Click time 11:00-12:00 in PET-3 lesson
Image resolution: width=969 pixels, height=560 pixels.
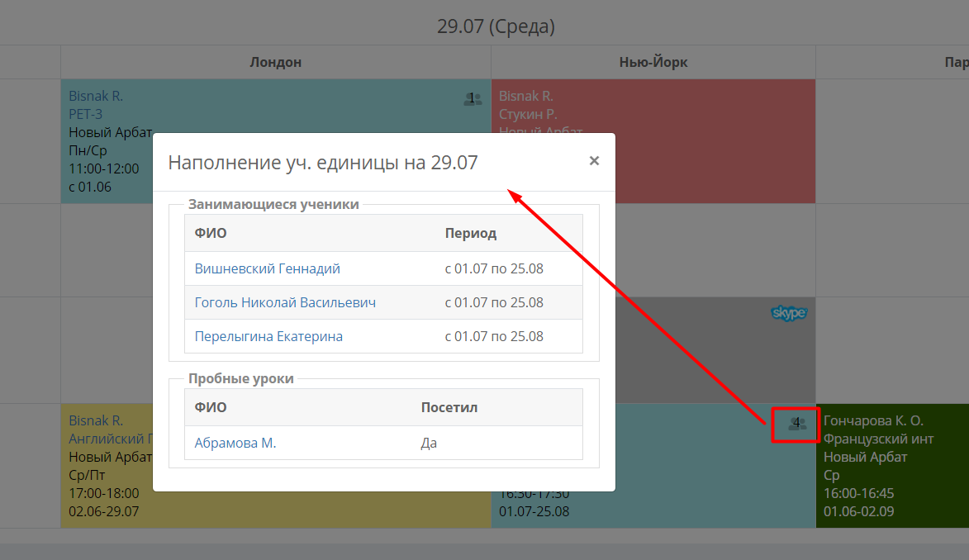point(104,168)
